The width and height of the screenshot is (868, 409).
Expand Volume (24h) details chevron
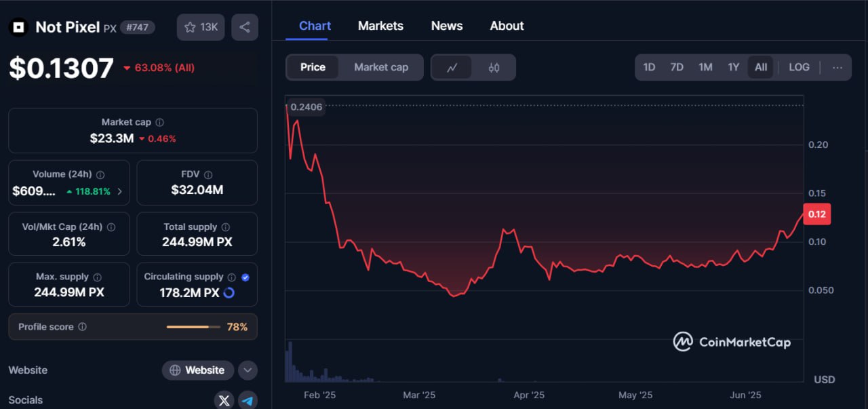pyautogui.click(x=120, y=191)
